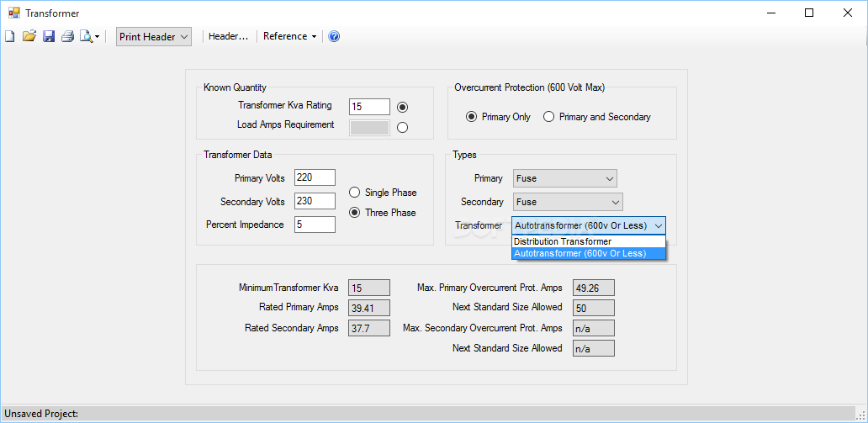868x423 pixels.
Task: Click the Open folder icon
Action: click(29, 36)
